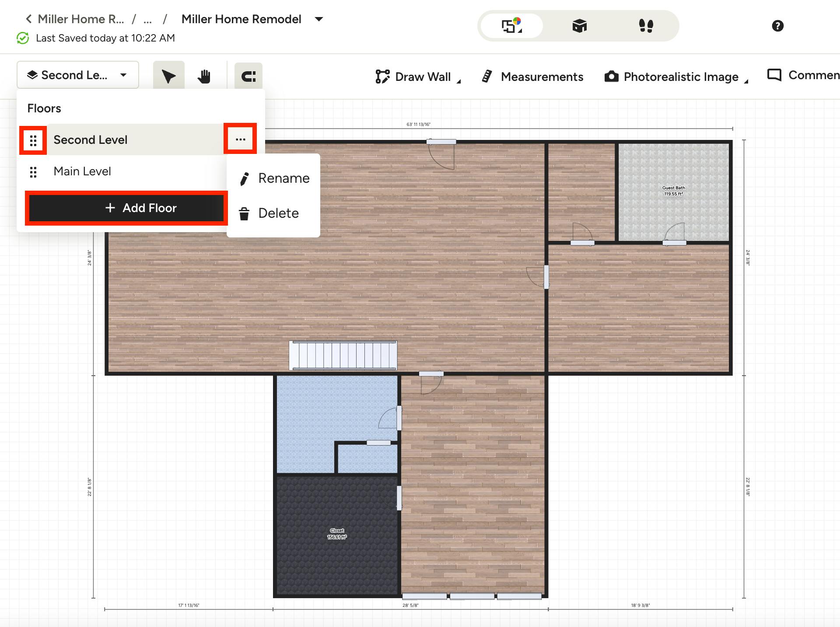Click the Photorealistic Image button
Screen dimensions: 840x627
[x=672, y=77]
